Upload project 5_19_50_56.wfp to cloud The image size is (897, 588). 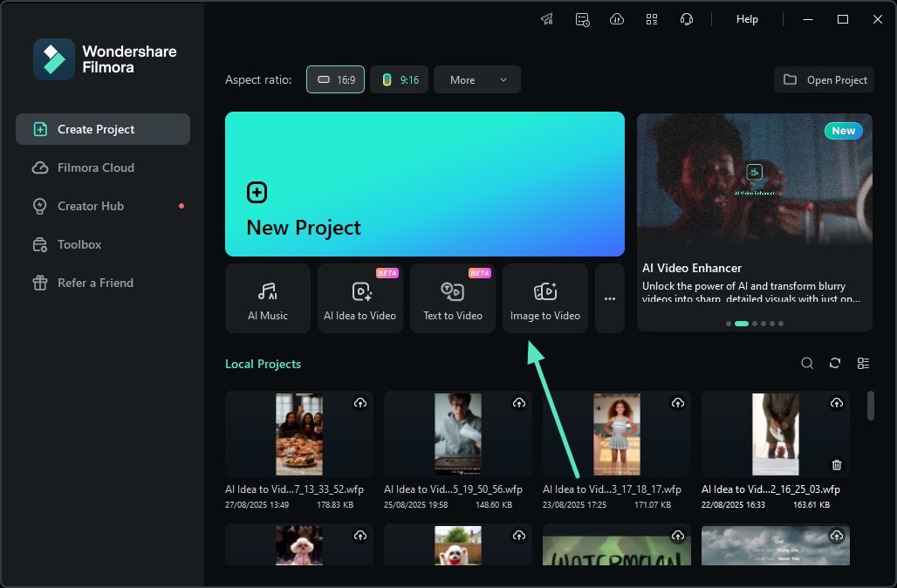click(519, 403)
